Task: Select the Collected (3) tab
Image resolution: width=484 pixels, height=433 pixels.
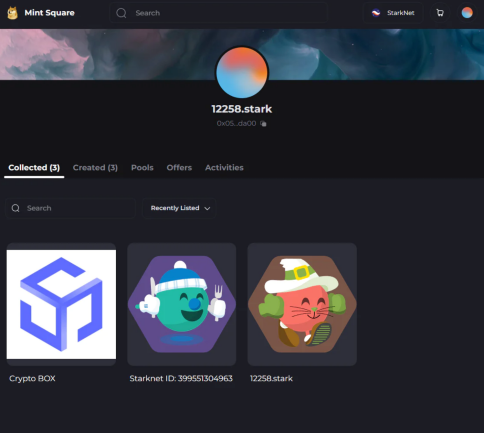Action: point(34,167)
